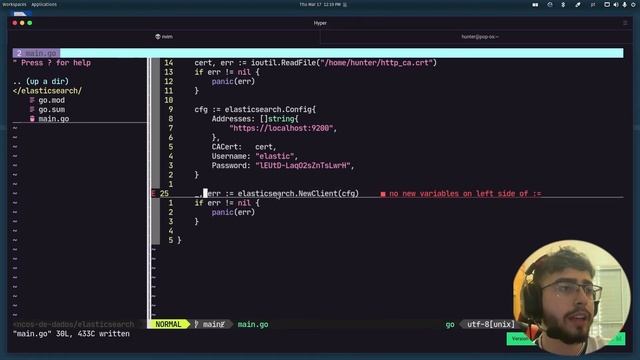Click 'cfg := elasticsearch.Config{' line
This screenshot has height=360, width=640.
tap(255, 109)
